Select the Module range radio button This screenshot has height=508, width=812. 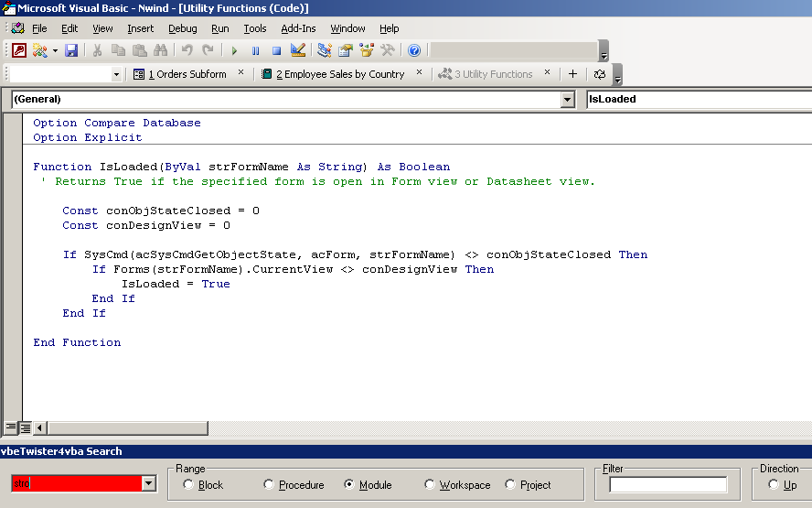(x=349, y=484)
